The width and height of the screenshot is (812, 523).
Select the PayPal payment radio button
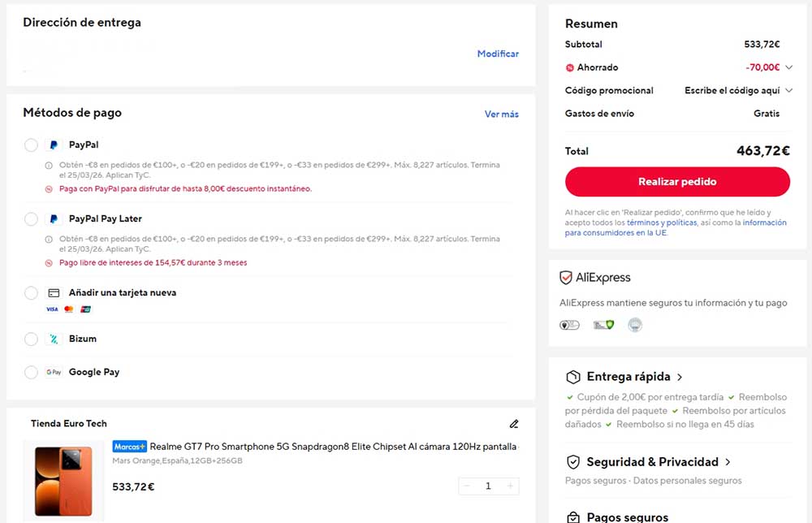point(31,145)
